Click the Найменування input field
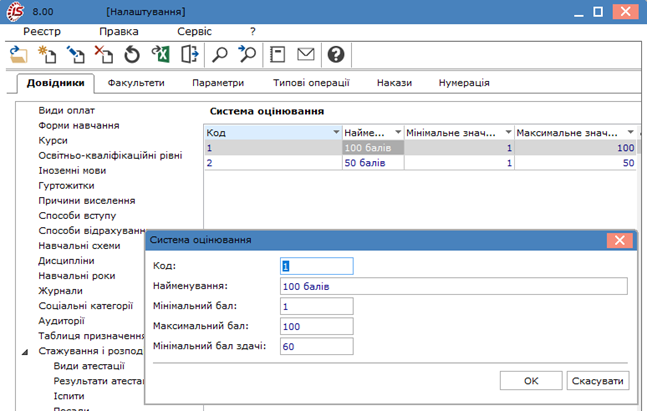 453,286
